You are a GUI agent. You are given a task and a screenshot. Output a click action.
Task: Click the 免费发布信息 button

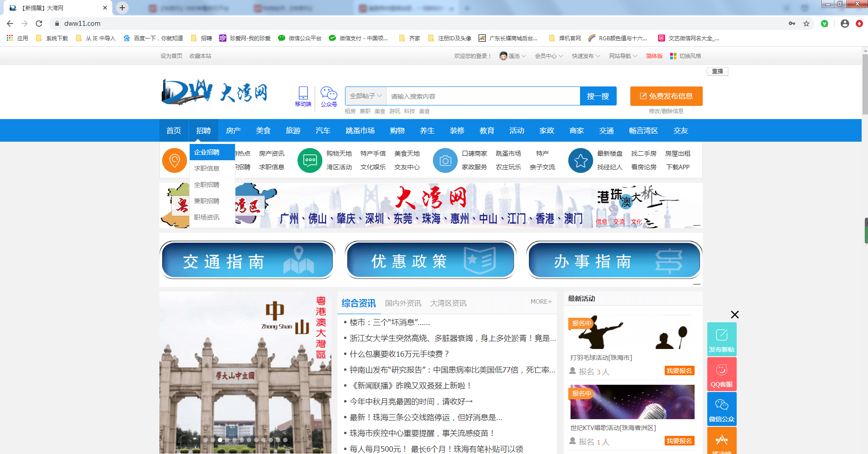coord(666,96)
